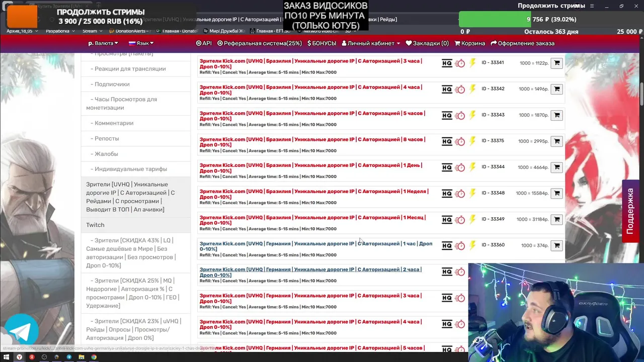Add service ID 33375 to cart
The height and width of the screenshot is (362, 644).
pyautogui.click(x=556, y=141)
